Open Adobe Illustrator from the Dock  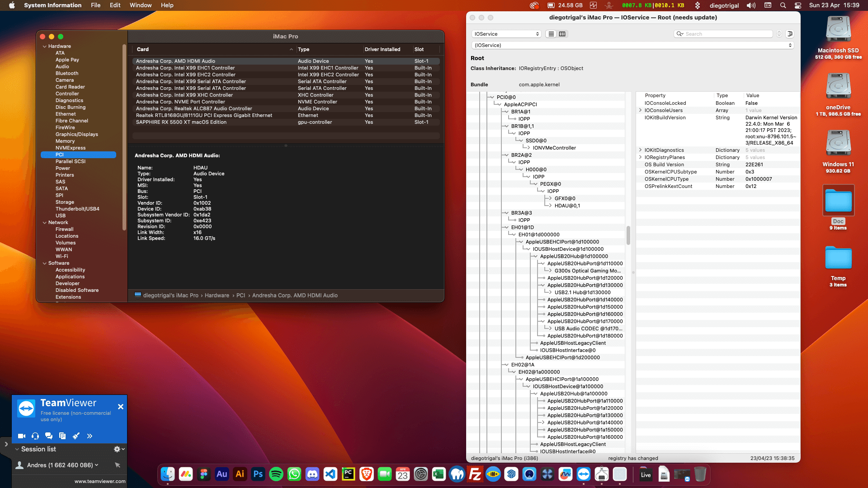coord(240,474)
